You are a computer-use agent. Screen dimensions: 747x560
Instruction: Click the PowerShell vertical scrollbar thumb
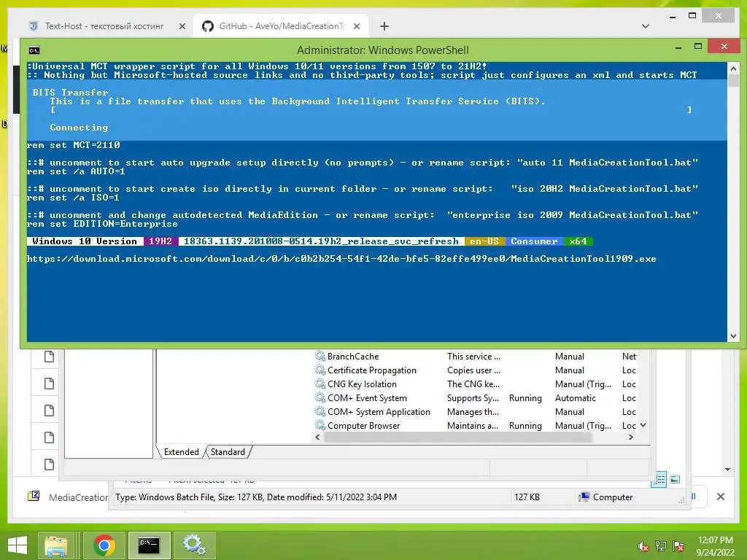click(x=733, y=80)
